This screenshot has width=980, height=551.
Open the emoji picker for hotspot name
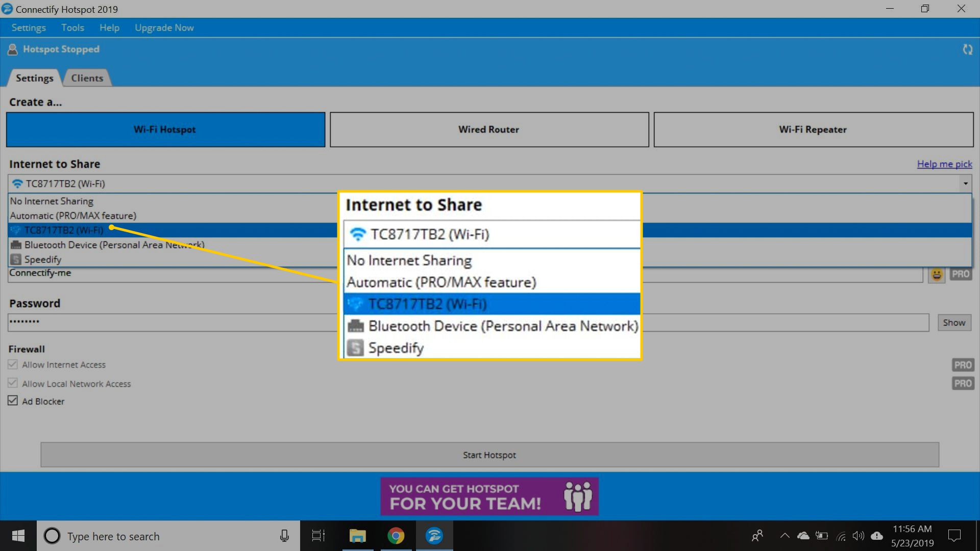(x=937, y=274)
